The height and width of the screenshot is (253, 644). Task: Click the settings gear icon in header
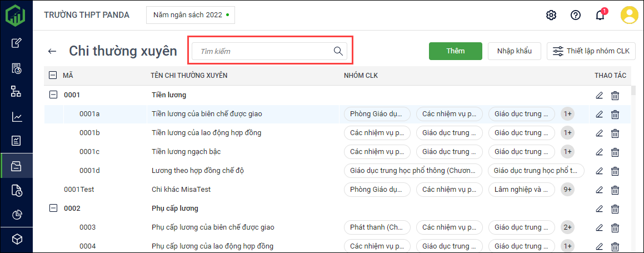pos(551,15)
